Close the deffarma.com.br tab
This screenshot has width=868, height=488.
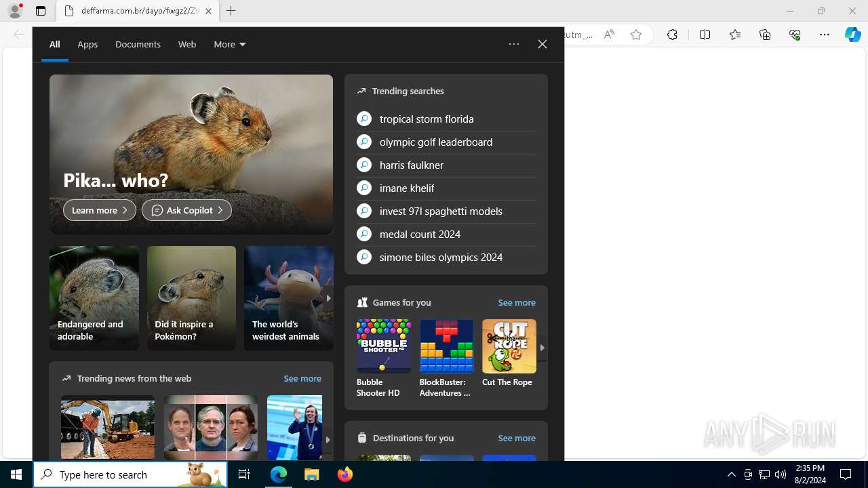pyautogui.click(x=208, y=11)
